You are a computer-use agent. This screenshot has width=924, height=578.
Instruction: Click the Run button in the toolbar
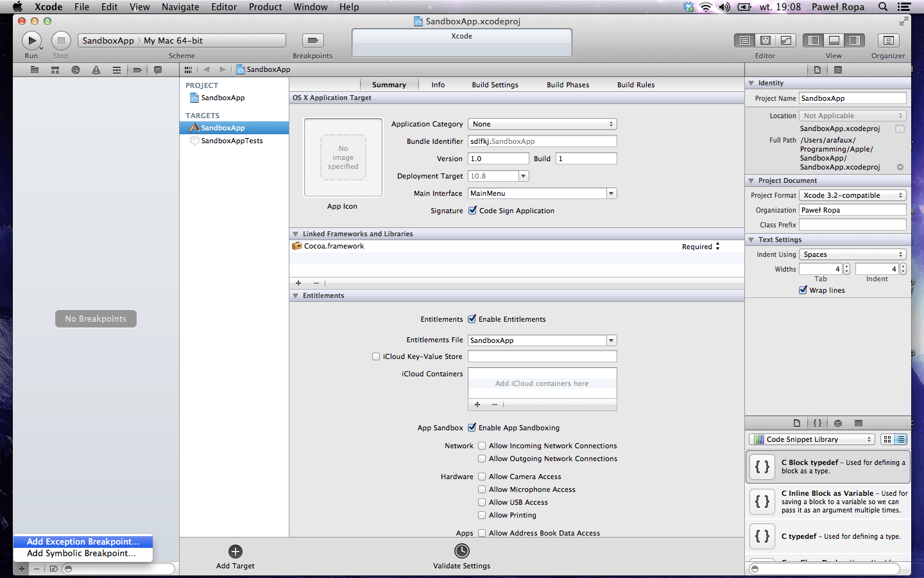[31, 40]
